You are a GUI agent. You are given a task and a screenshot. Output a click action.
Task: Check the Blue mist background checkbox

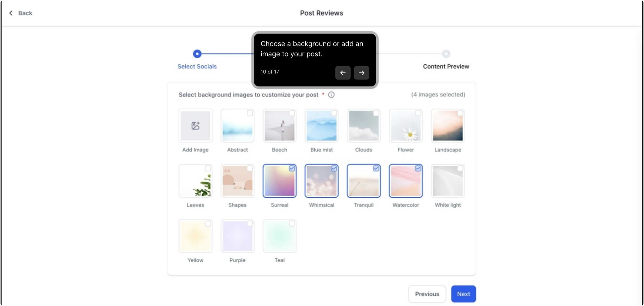coord(334,113)
